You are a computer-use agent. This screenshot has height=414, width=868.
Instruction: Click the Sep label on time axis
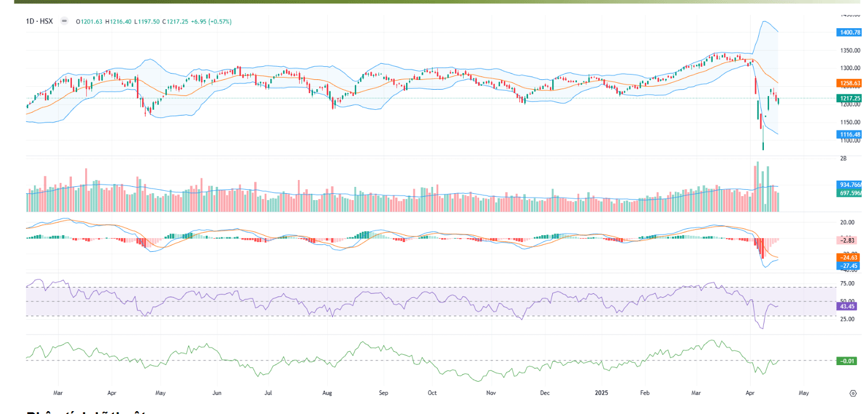[384, 393]
